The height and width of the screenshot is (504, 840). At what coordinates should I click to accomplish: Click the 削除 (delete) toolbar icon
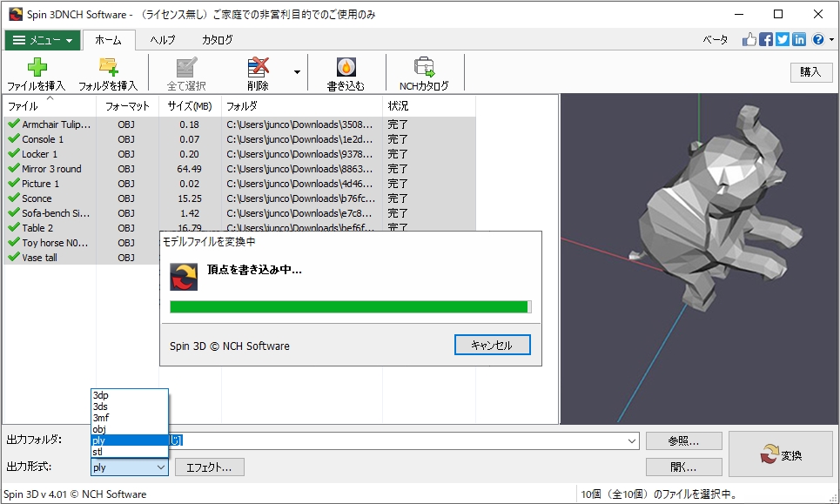click(x=258, y=68)
